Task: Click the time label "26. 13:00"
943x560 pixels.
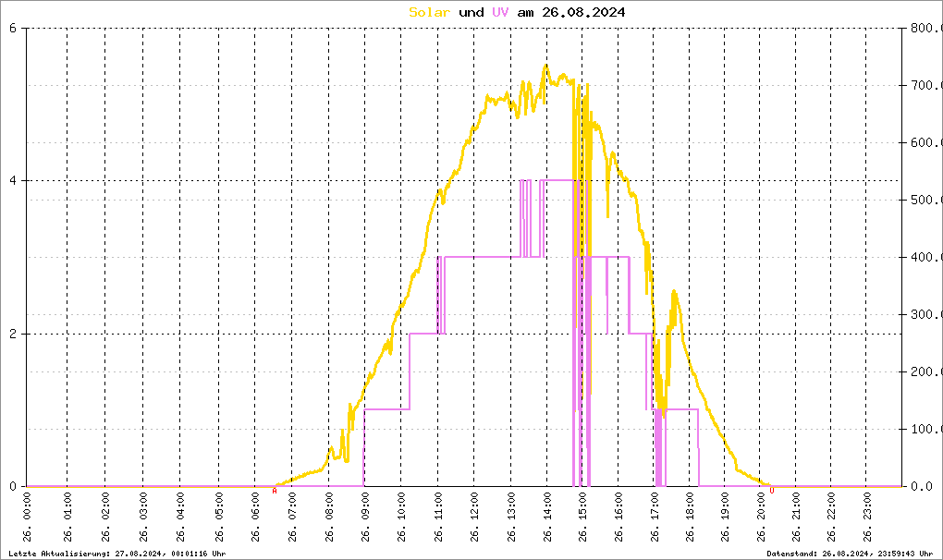Action: [511, 517]
